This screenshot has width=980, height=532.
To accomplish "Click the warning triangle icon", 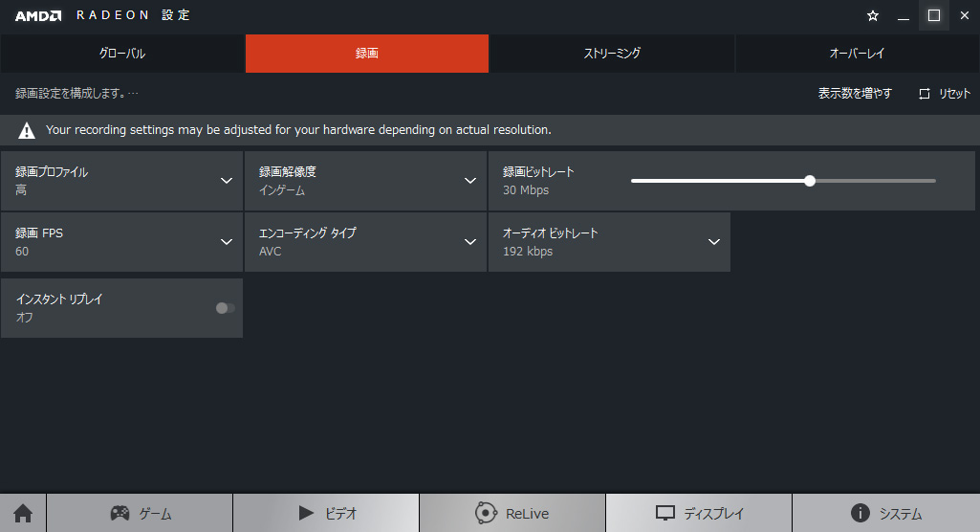I will pyautogui.click(x=26, y=130).
